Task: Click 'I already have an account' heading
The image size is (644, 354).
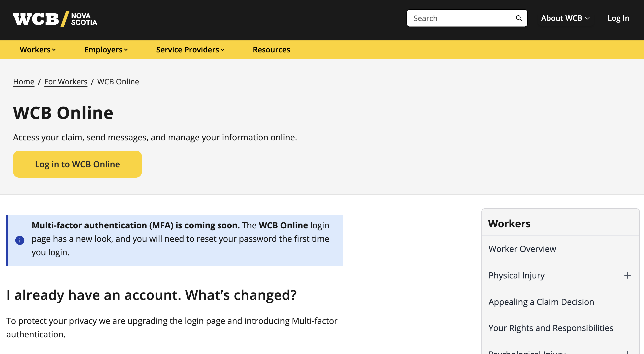Action: click(x=151, y=295)
